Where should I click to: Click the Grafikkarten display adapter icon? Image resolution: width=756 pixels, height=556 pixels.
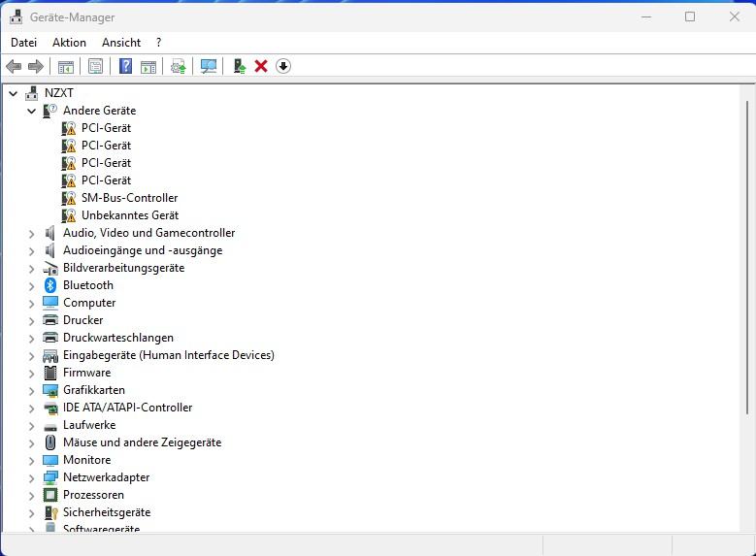[x=50, y=390]
